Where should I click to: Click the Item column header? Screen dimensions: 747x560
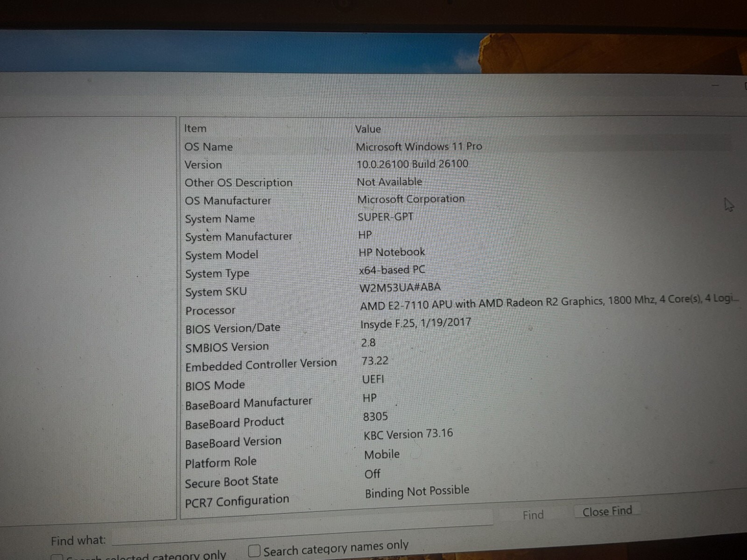(x=195, y=128)
